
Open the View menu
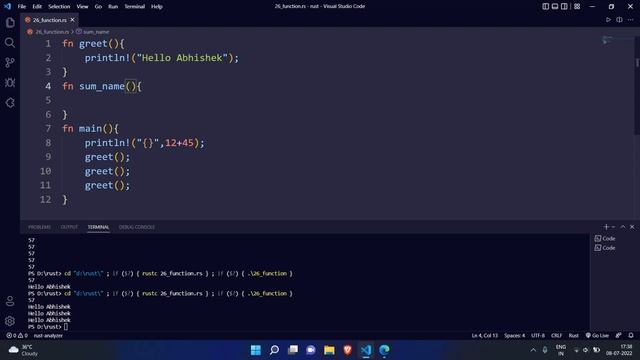click(x=82, y=6)
